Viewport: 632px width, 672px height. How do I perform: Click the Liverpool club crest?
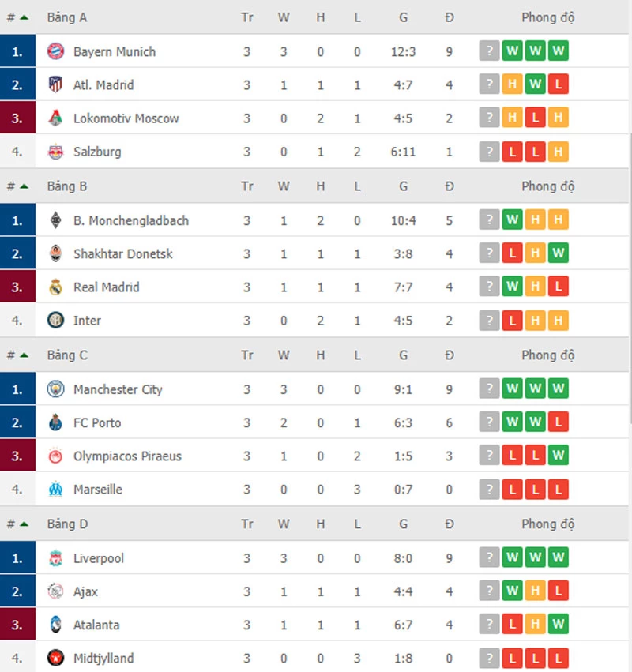click(x=55, y=558)
